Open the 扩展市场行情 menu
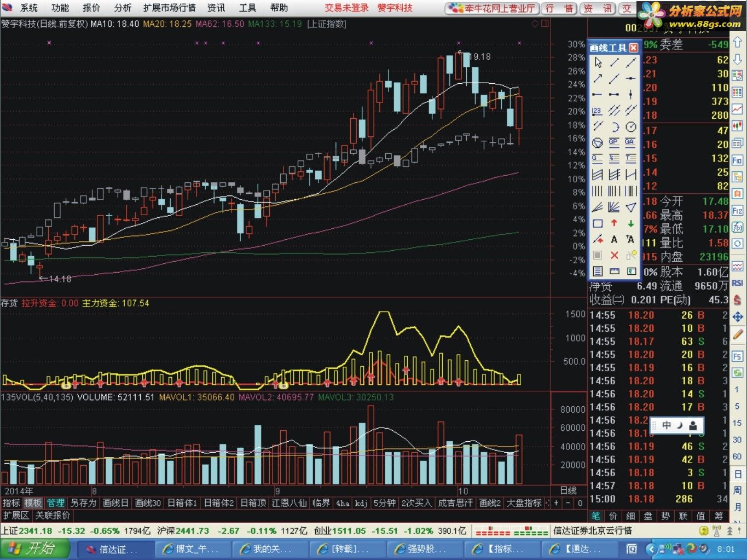The width and height of the screenshot is (747, 560). click(x=170, y=8)
